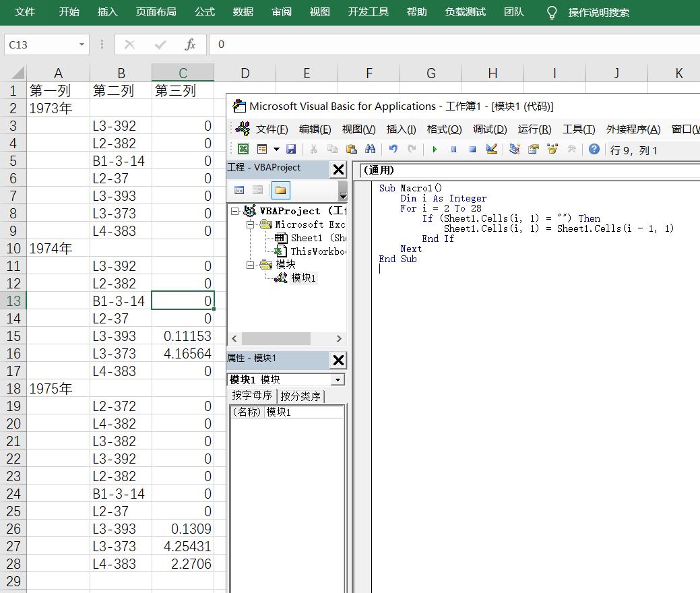Open the 开发工具 ribbon tab
The height and width of the screenshot is (593, 700).
pos(369,12)
